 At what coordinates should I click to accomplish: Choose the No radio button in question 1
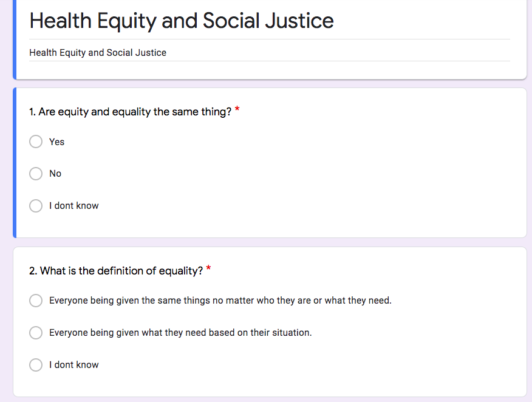(36, 173)
